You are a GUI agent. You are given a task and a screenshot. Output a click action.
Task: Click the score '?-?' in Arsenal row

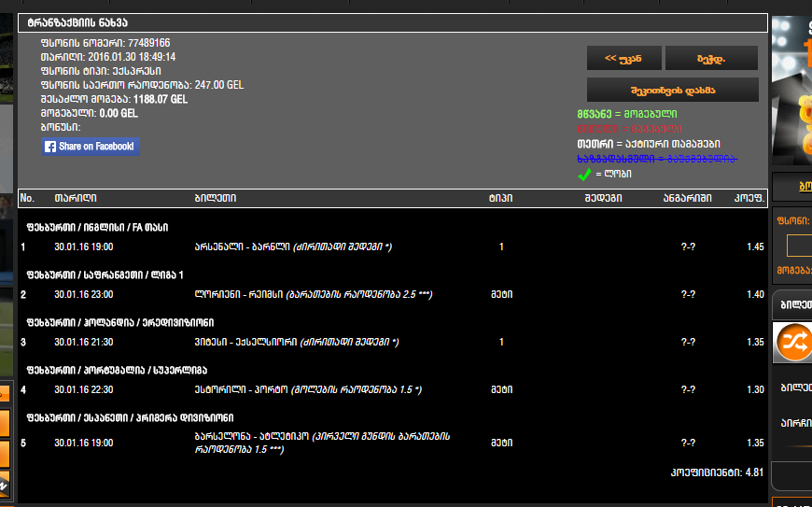point(688,247)
